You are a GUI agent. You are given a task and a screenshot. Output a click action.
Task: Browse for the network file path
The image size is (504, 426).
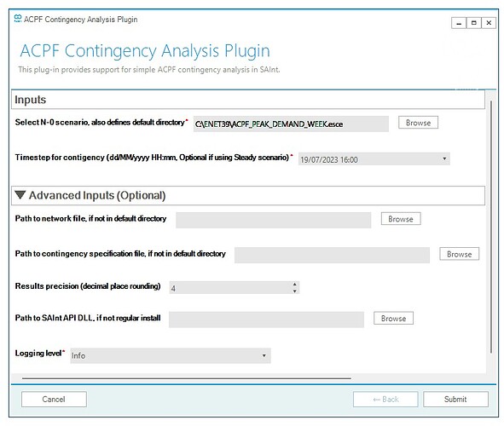click(x=401, y=219)
